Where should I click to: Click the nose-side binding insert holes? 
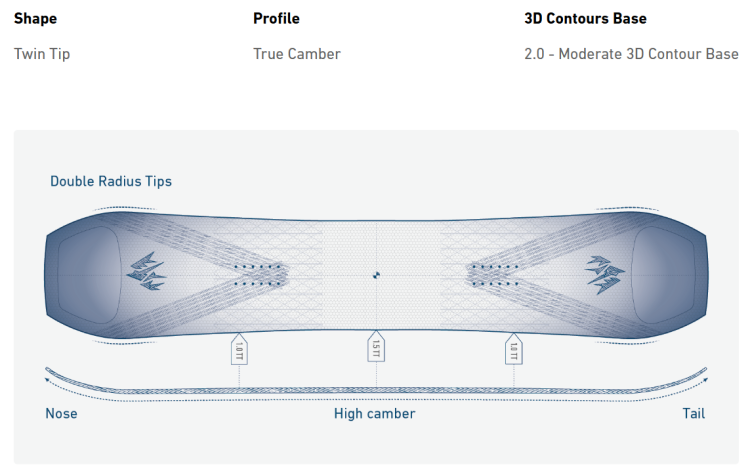pos(257,275)
